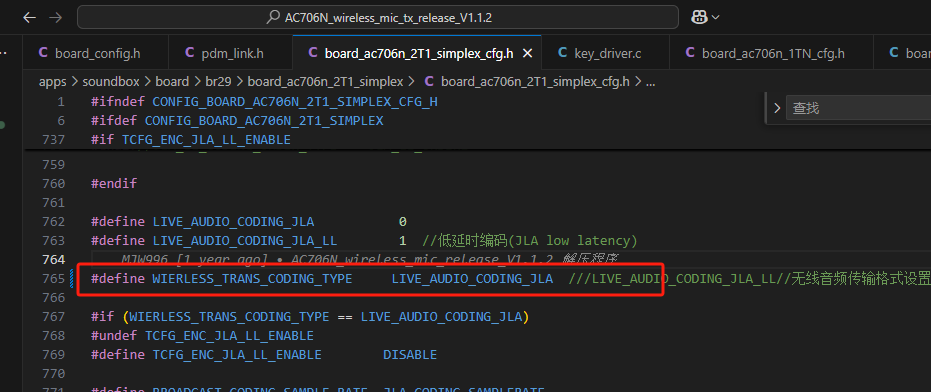Viewport: 931px width, 392px height.
Task: Close the board_ac706n_2T1_simplex_cfg.h tab
Action: click(527, 53)
